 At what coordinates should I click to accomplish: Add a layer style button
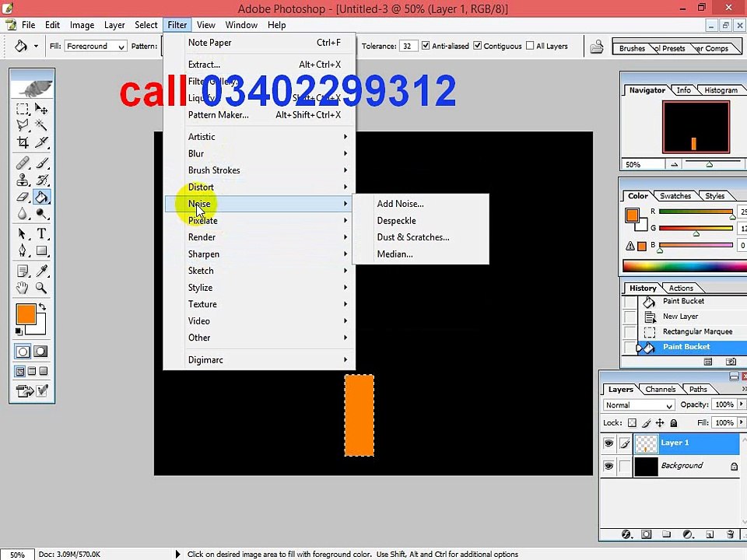point(626,534)
